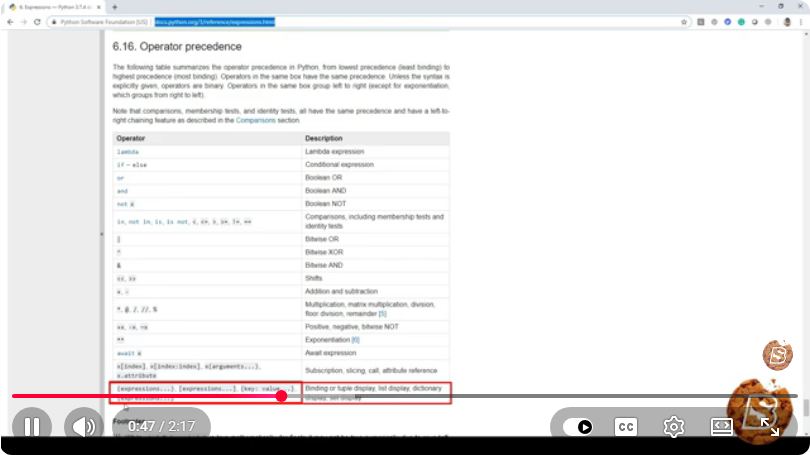Open the three-dot browser menu

coord(801,22)
